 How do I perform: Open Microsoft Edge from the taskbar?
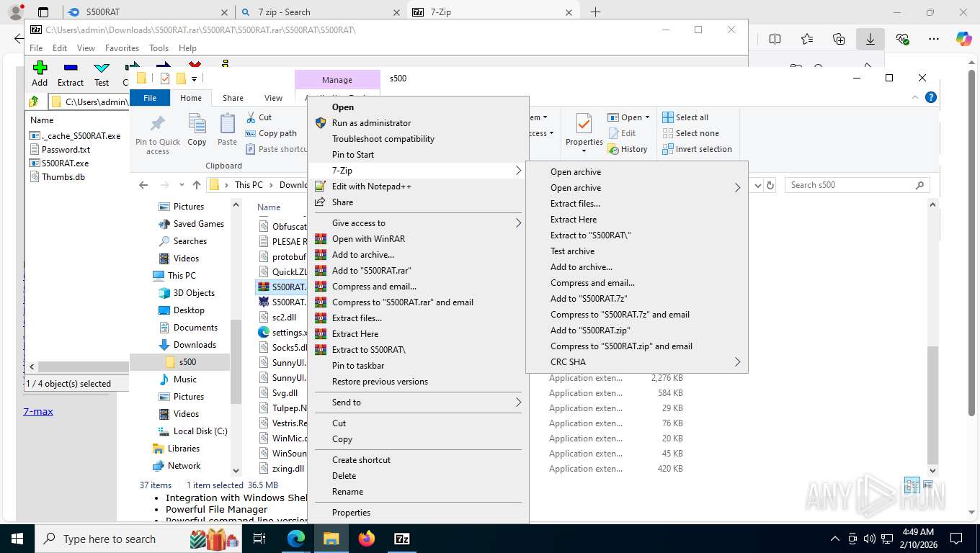[296, 538]
